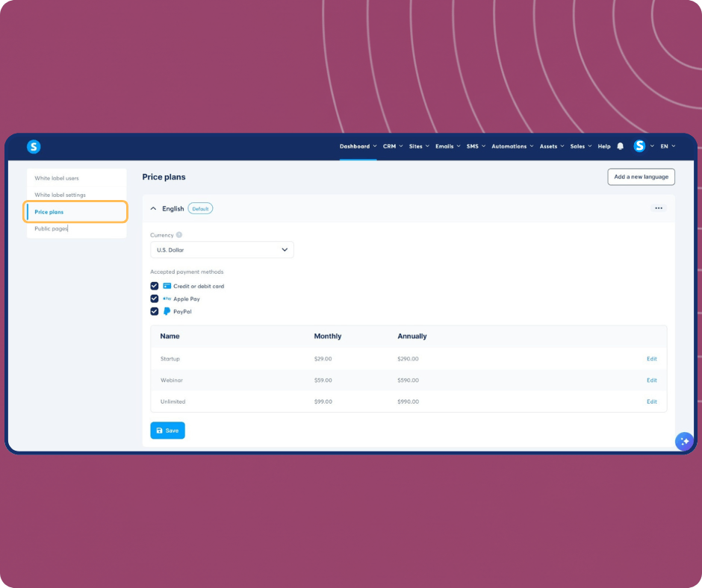Open the U.S. Dollar currency dropdown
This screenshot has height=588, width=702.
coord(222,250)
